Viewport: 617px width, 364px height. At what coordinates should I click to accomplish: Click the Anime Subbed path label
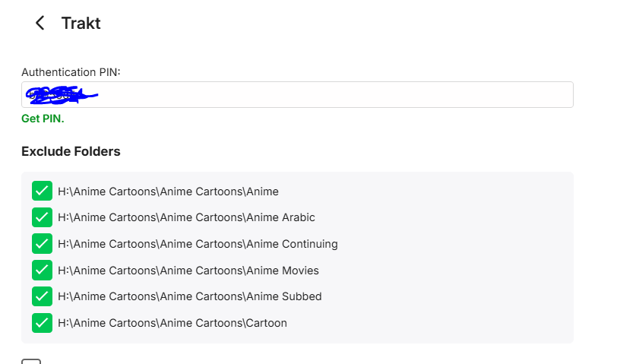(189, 296)
